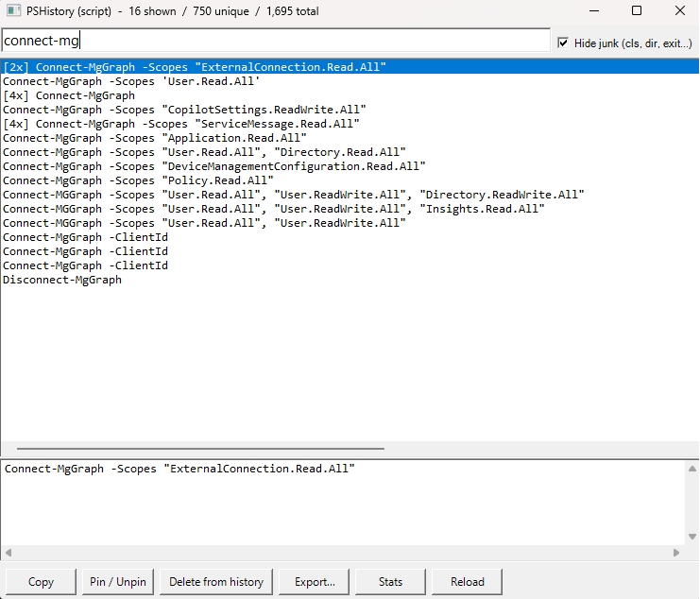Select the Disconnect-MgGraph entry
Screen dimensions: 700x599
click(350, 280)
